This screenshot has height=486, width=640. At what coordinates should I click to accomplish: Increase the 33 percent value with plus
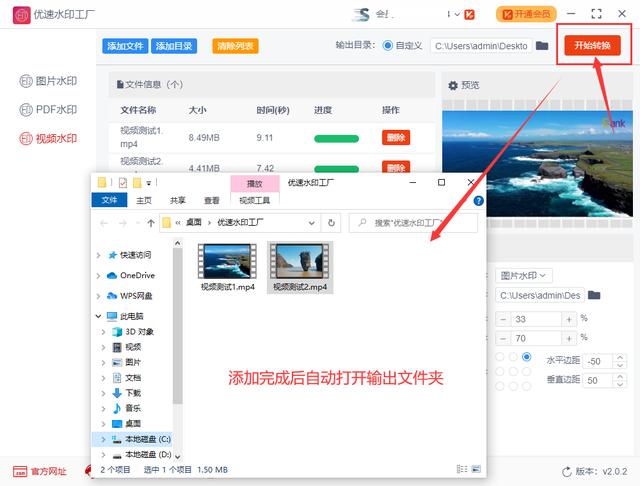[x=569, y=319]
